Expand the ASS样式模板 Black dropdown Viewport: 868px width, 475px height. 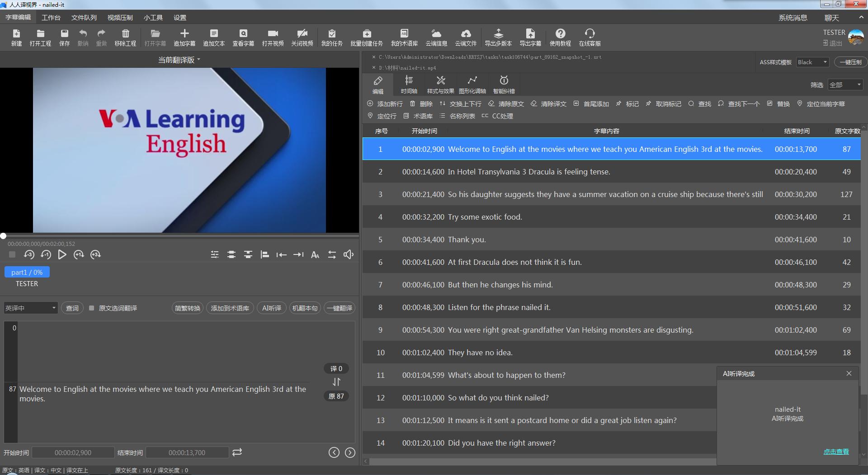tap(812, 62)
